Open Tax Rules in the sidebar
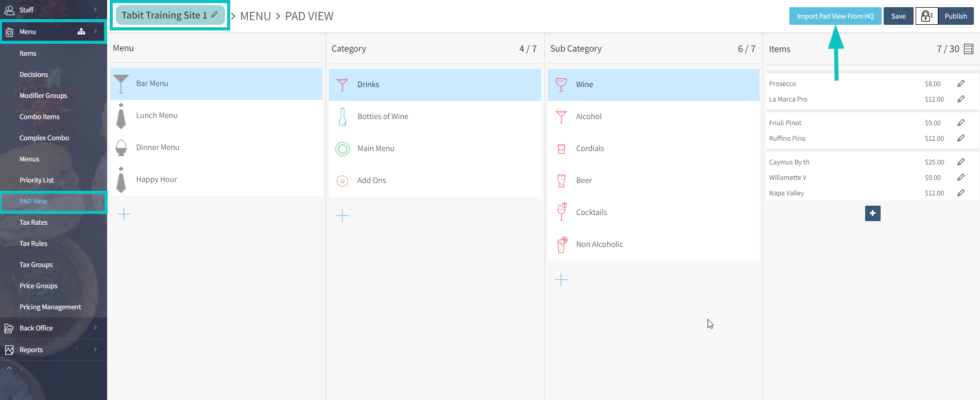Viewport: 980px width, 400px height. (33, 243)
